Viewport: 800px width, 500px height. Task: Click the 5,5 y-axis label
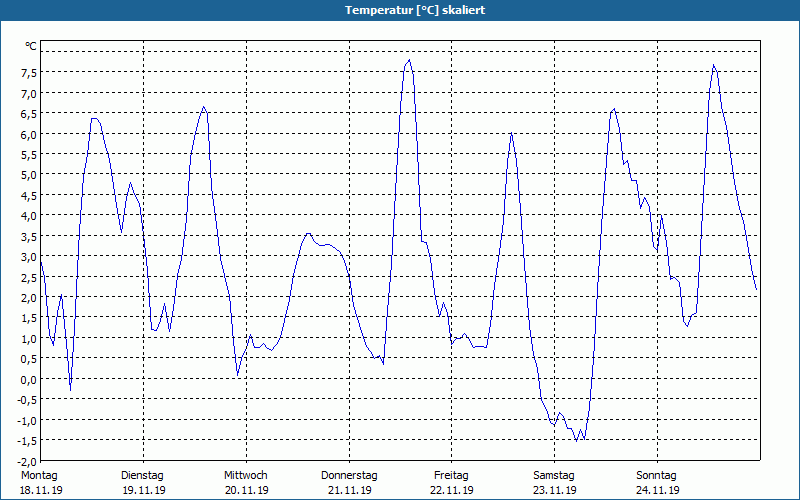pos(29,154)
